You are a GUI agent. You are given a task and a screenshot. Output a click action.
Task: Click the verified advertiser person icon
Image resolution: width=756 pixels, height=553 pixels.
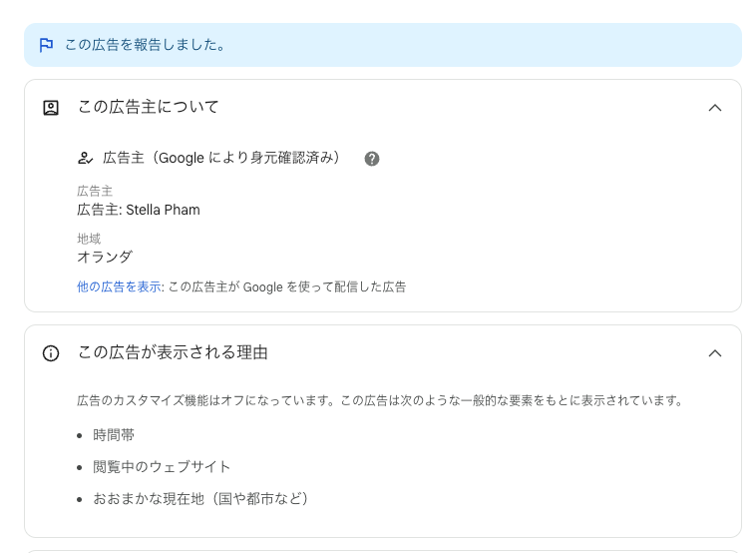[85, 159]
